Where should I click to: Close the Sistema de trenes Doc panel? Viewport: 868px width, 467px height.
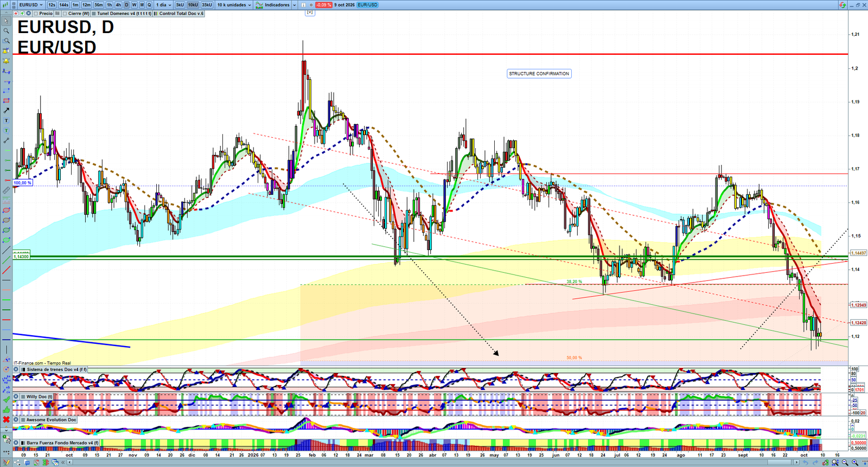(16, 369)
